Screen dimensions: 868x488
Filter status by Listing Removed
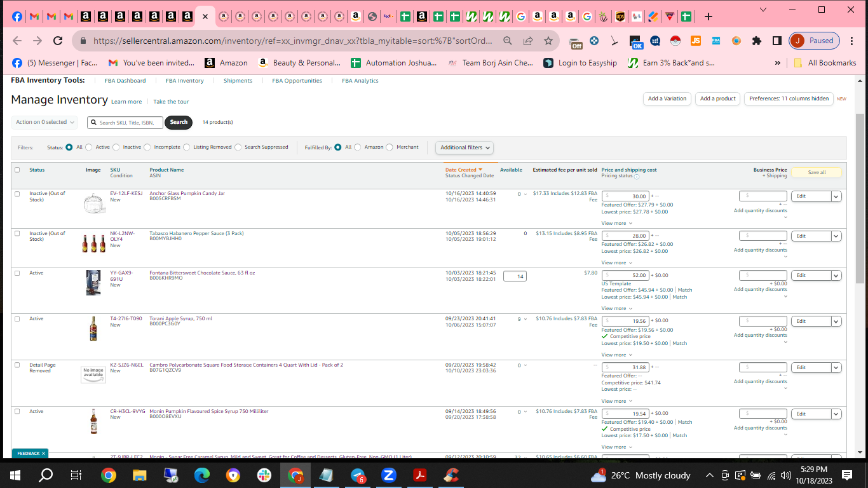[187, 147]
